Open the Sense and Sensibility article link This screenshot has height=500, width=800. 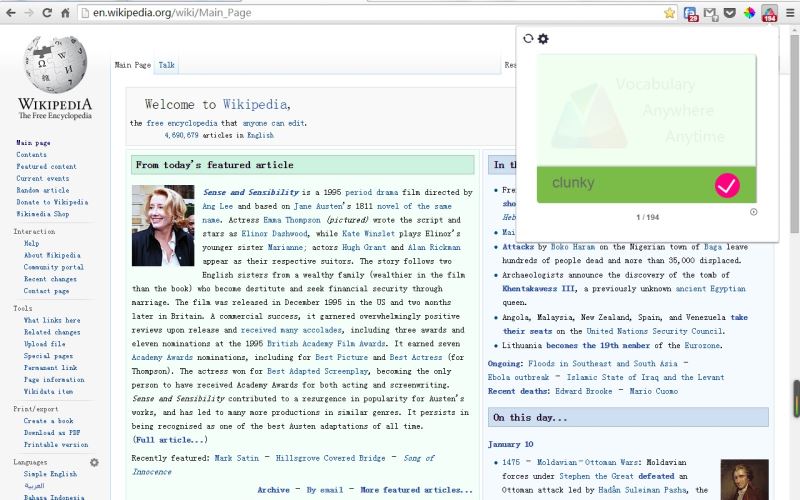[x=251, y=192]
